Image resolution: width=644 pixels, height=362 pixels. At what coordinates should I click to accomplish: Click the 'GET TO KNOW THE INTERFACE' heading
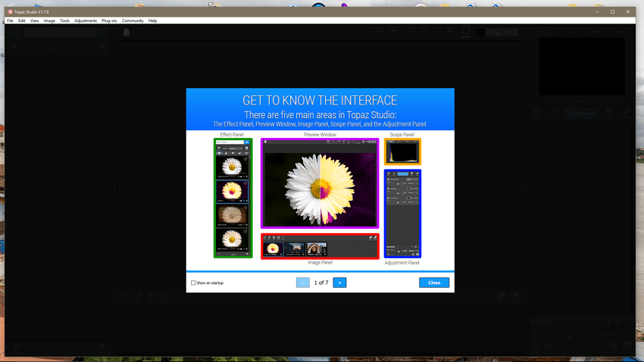coord(320,101)
